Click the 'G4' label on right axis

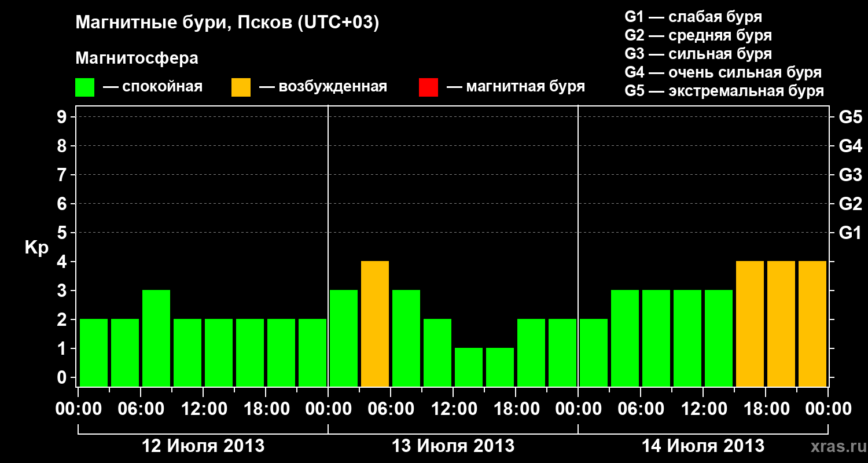[x=850, y=146]
